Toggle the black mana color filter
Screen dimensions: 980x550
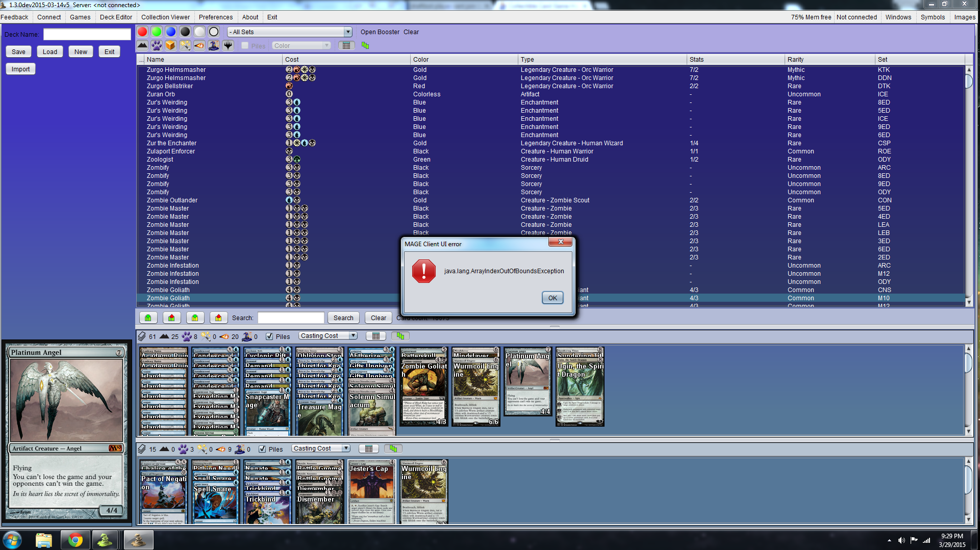click(185, 32)
